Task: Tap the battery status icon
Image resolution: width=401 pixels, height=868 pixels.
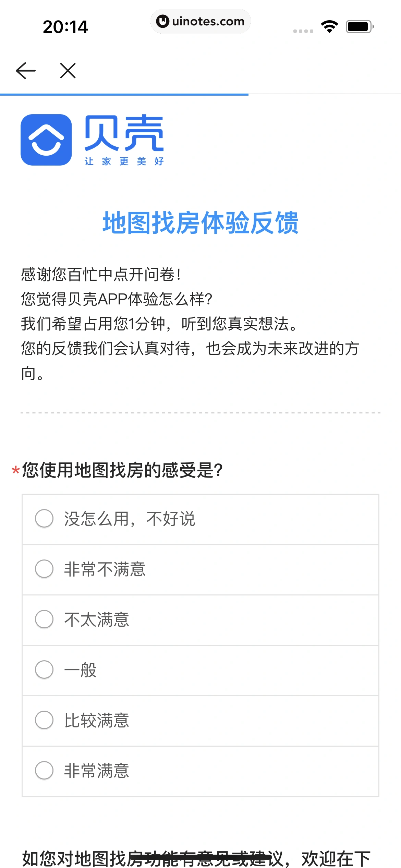Action: pyautogui.click(x=360, y=27)
